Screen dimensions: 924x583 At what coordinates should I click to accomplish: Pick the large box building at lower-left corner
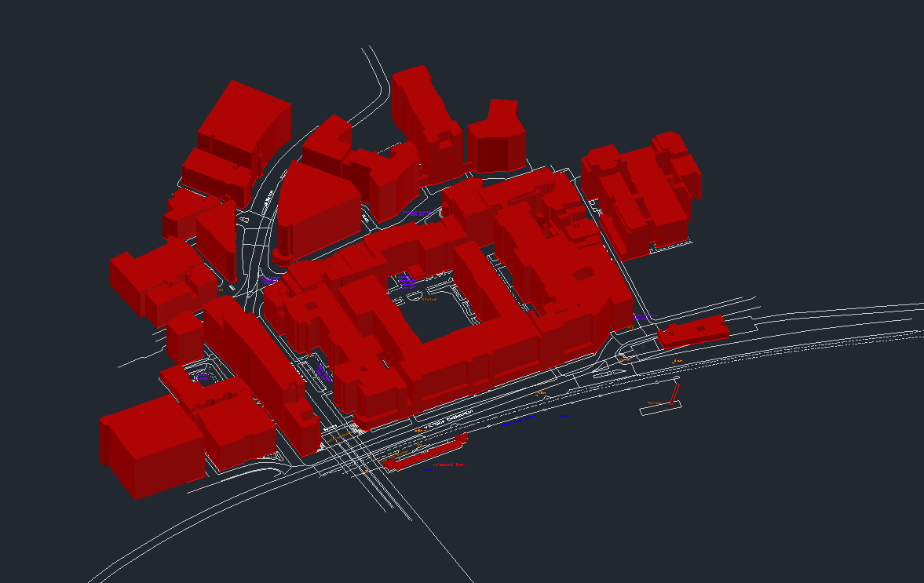[152, 446]
